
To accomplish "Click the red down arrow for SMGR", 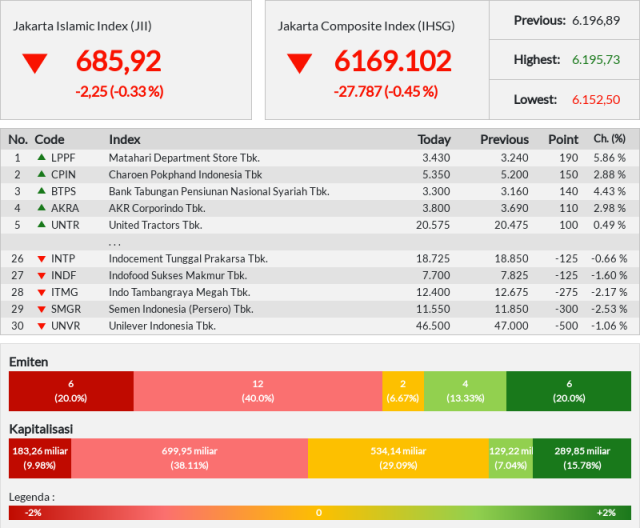I will [x=41, y=309].
